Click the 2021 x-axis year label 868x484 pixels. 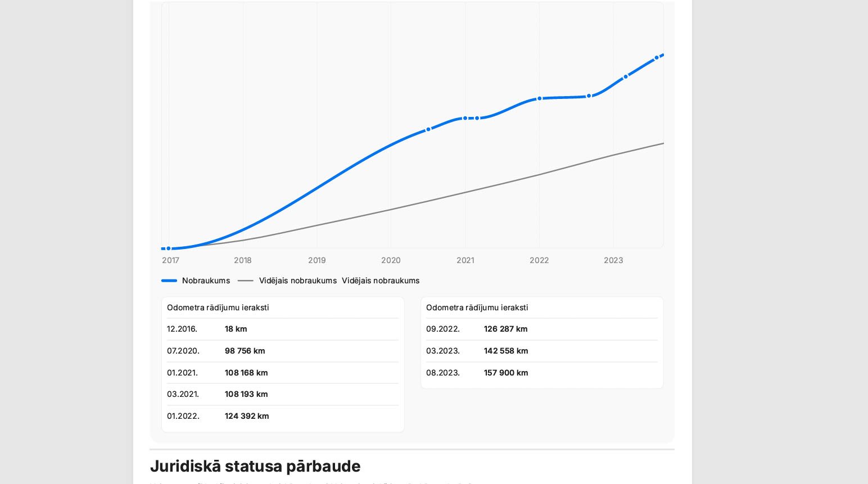pyautogui.click(x=465, y=260)
